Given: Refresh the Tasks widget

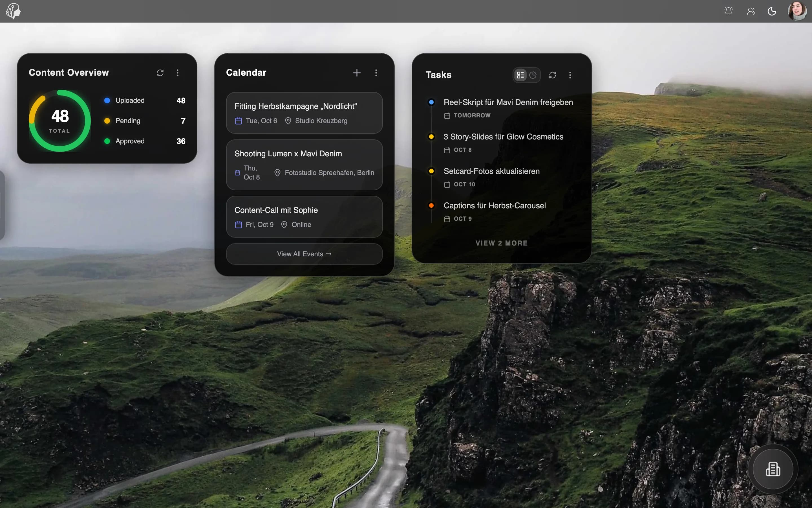Looking at the screenshot, I should coord(553,75).
